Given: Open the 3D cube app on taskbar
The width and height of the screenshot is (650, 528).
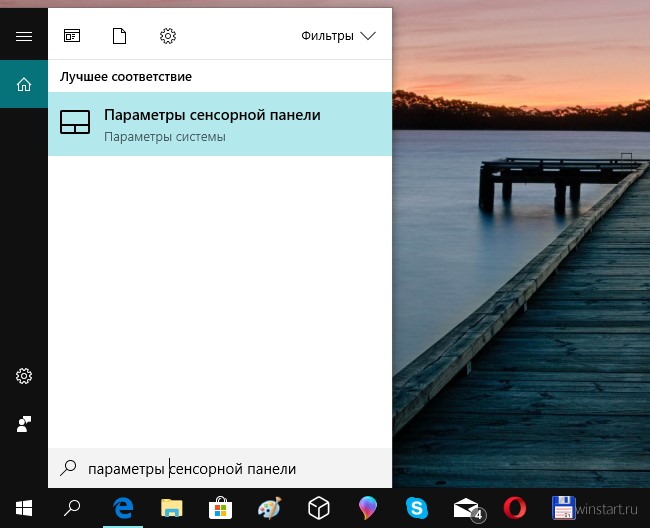Looking at the screenshot, I should [319, 508].
